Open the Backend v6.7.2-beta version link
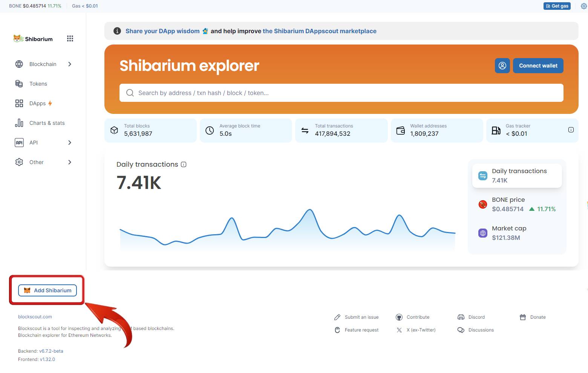The width and height of the screenshot is (588, 373). [x=51, y=351]
